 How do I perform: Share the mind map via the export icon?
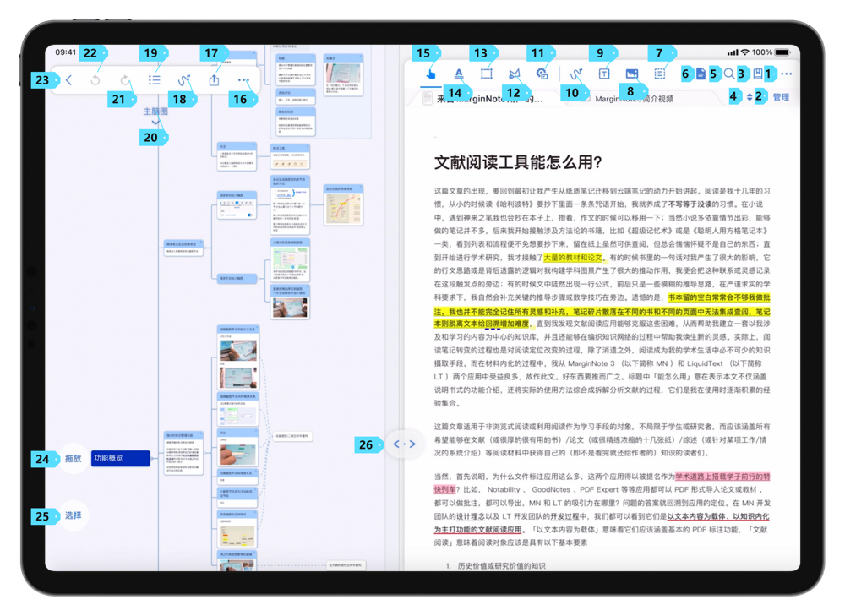[214, 79]
